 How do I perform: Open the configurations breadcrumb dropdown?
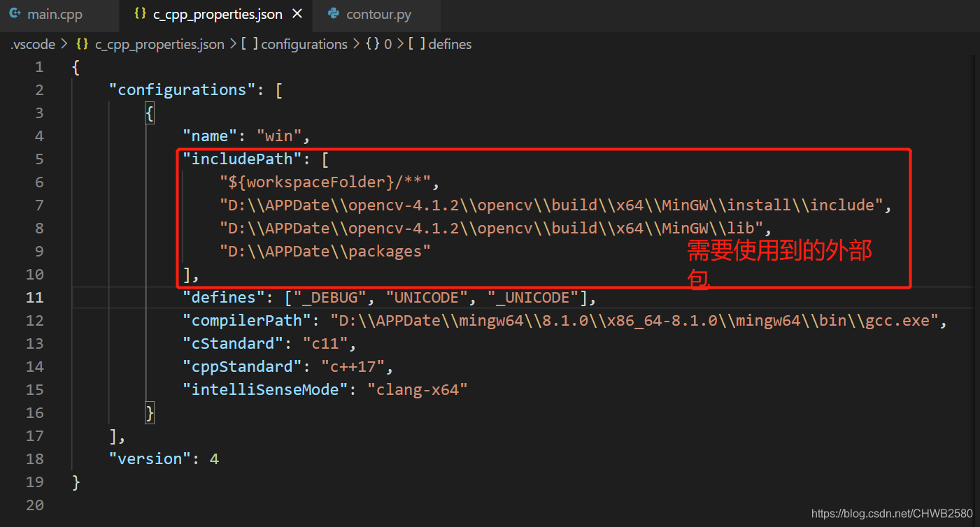tap(304, 43)
